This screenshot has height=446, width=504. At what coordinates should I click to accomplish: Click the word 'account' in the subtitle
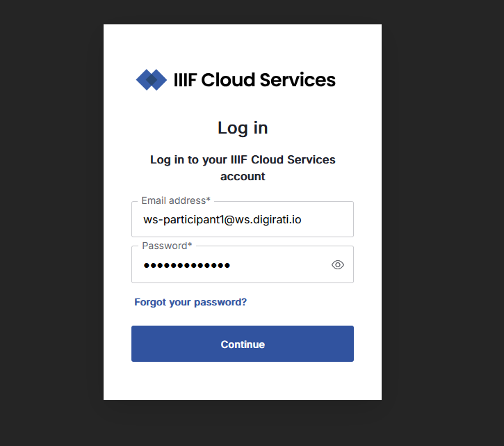click(x=243, y=176)
